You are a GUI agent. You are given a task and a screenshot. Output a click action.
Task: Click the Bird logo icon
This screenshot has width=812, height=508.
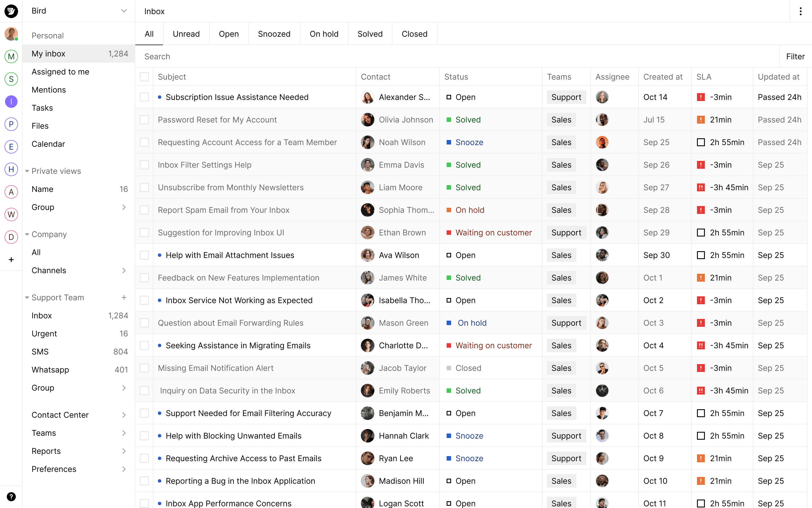[11, 11]
